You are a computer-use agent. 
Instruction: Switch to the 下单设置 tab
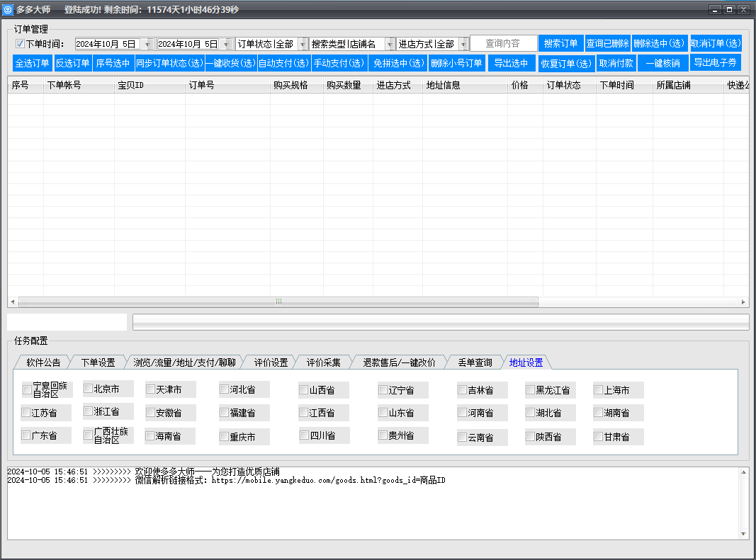pos(98,362)
